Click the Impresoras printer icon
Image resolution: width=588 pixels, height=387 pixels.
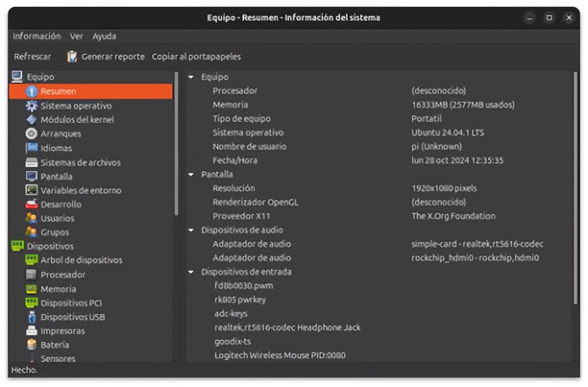click(x=32, y=330)
